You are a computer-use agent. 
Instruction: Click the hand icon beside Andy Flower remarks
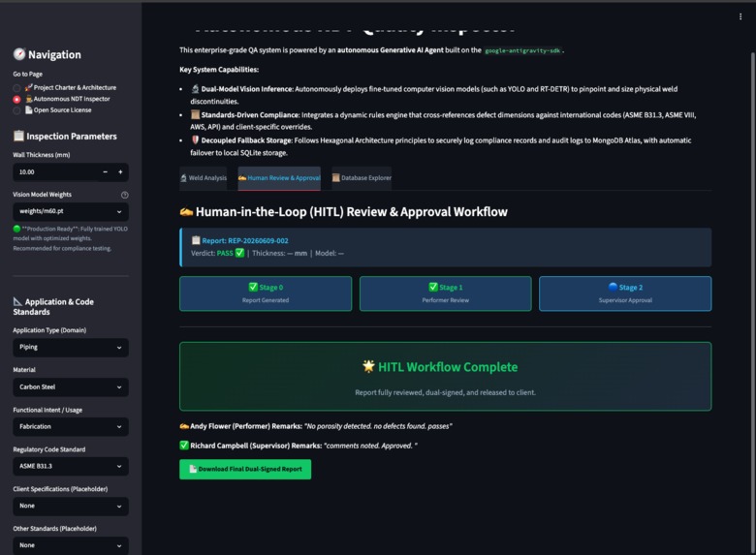pos(184,426)
